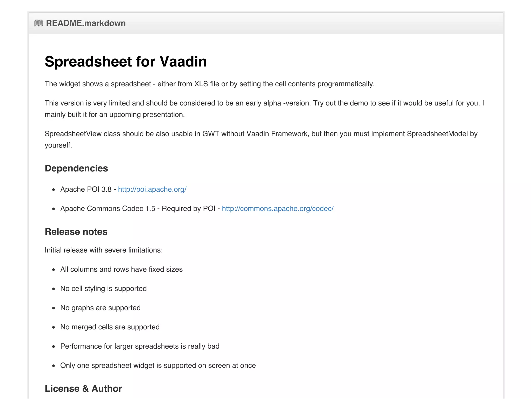The width and height of the screenshot is (532, 399).
Task: Click the README book icon
Action: coord(39,23)
